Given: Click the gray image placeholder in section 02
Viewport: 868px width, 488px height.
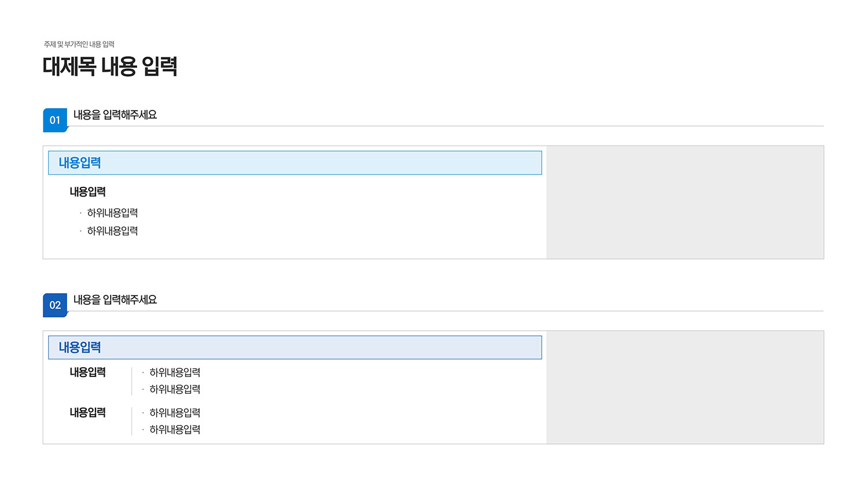Looking at the screenshot, I should click(685, 387).
